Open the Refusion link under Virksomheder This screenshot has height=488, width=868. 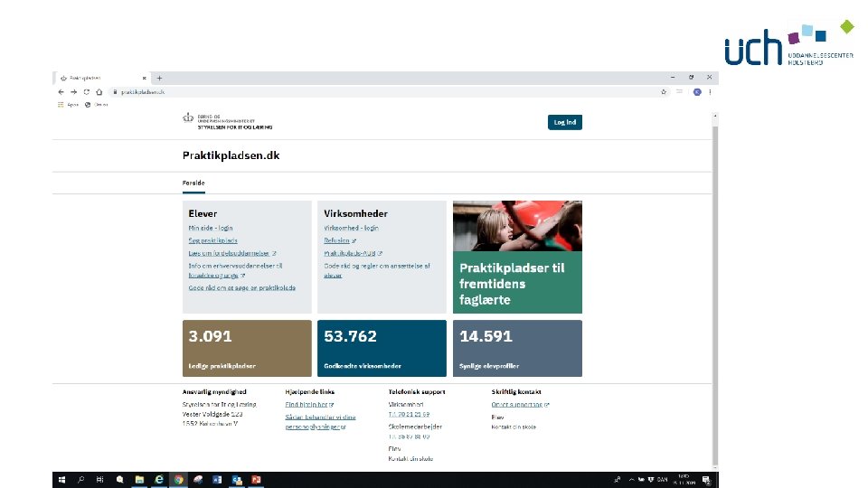coord(340,240)
